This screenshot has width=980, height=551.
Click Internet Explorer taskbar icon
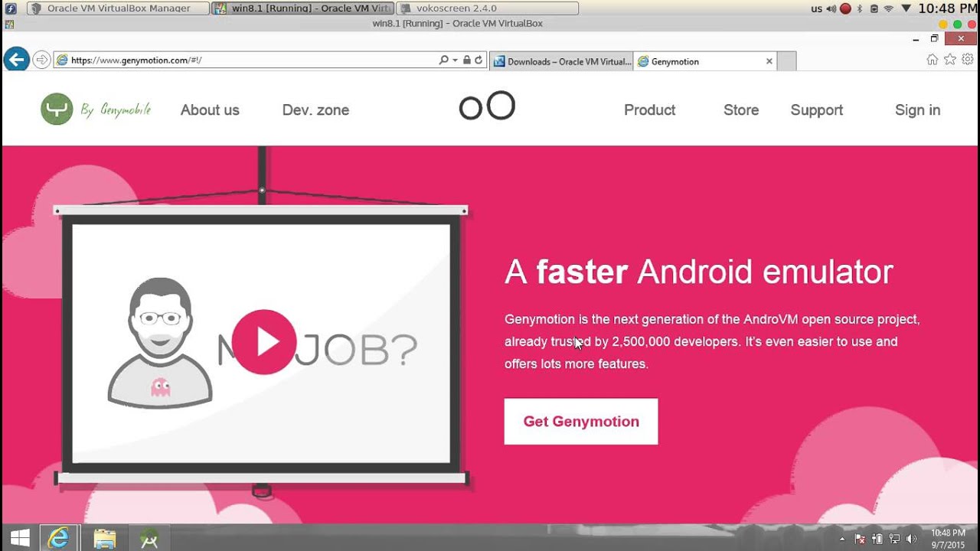(58, 538)
